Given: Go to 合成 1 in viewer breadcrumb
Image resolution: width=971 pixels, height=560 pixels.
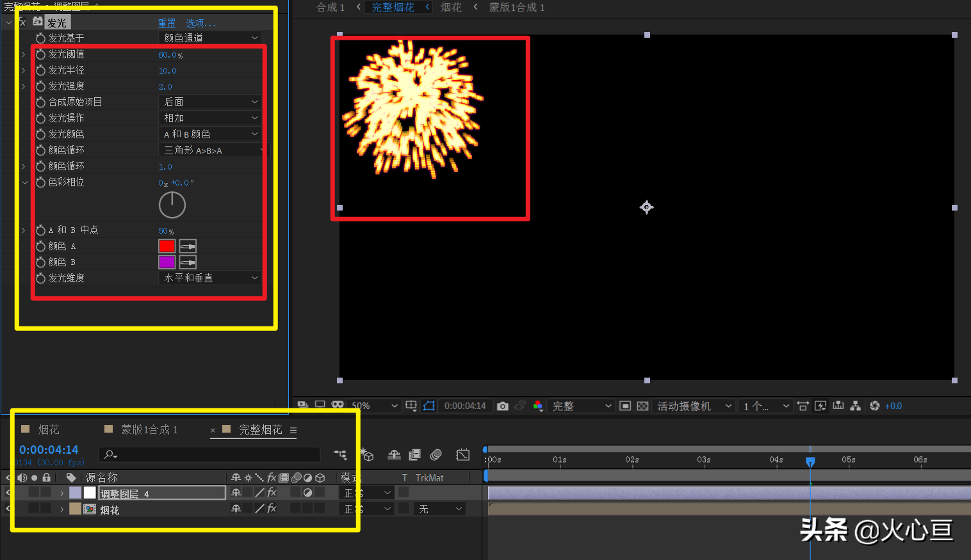Looking at the screenshot, I should pyautogui.click(x=330, y=7).
